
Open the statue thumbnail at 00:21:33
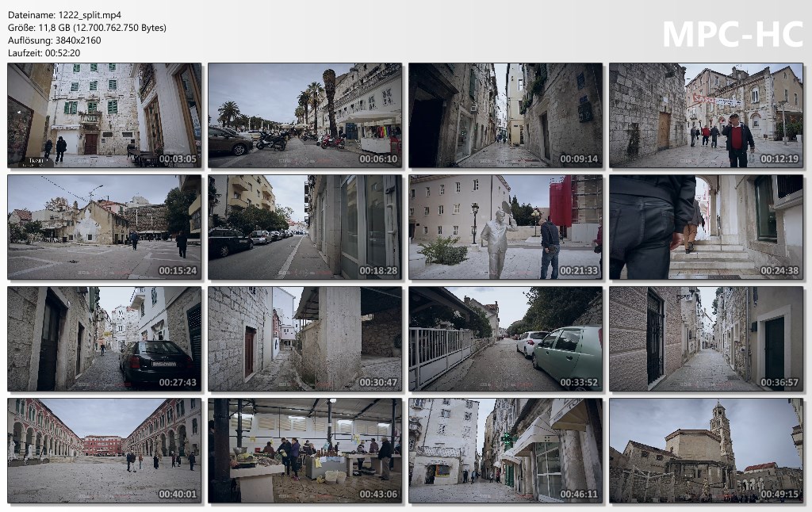click(x=505, y=227)
